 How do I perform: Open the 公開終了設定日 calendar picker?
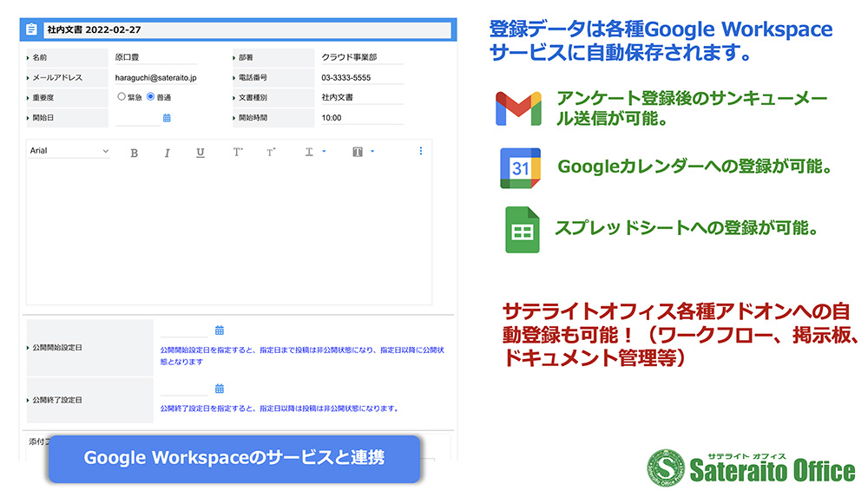click(x=220, y=389)
